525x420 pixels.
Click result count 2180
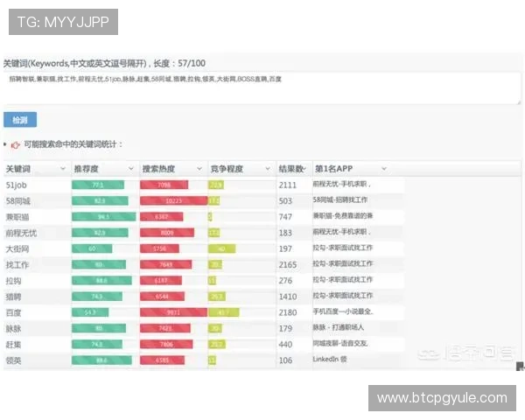(288, 313)
